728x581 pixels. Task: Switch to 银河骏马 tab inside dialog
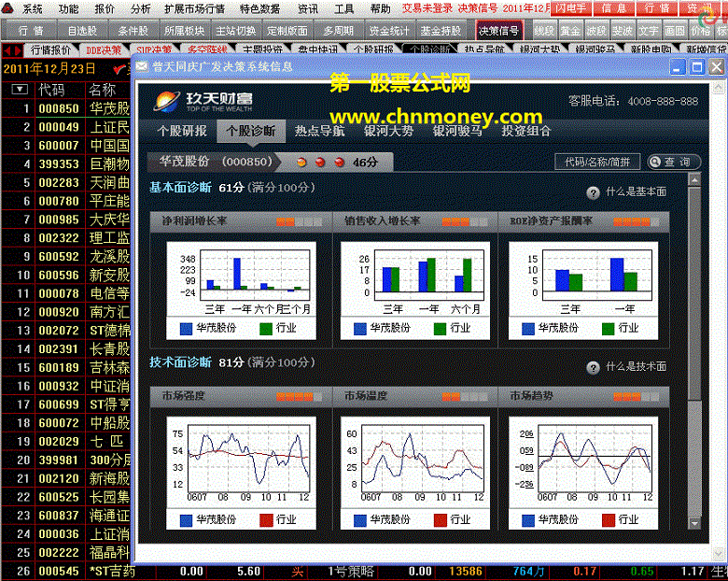tap(457, 131)
